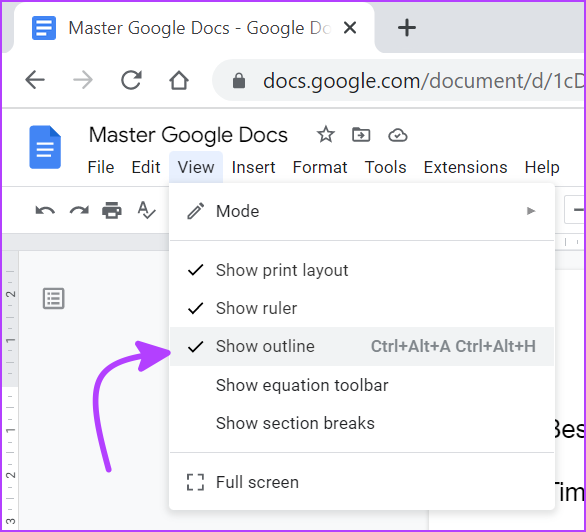Click the print icon

112,210
